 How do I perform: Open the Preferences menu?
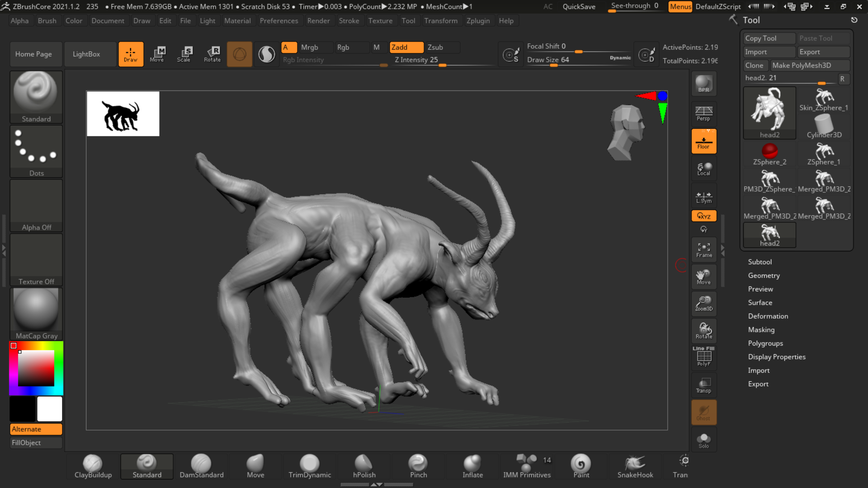(278, 21)
